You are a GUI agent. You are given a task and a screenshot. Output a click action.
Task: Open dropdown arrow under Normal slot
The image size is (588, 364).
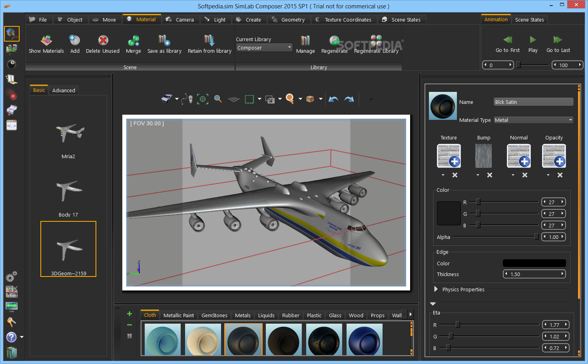(x=513, y=175)
